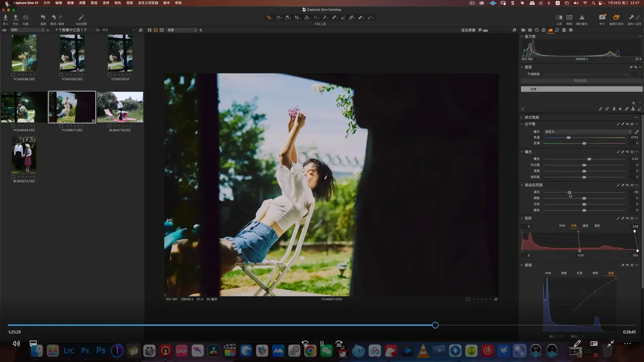Open the Color tool tab icon

[544, 30]
